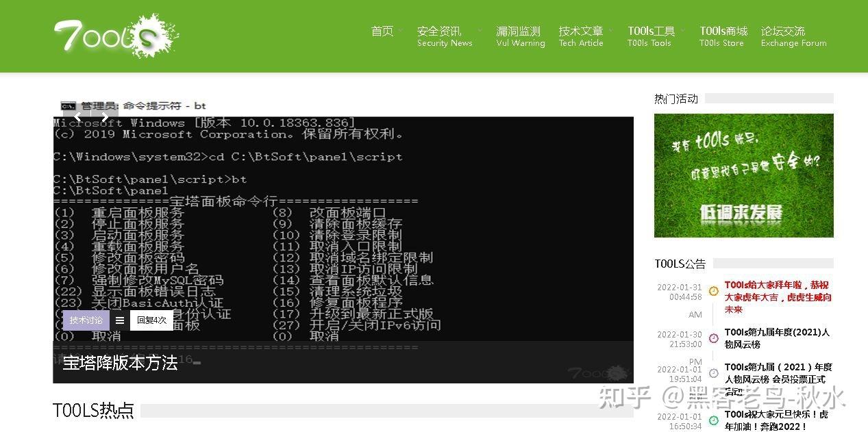Expand the 安全资讯 dropdown arrow

(480, 31)
